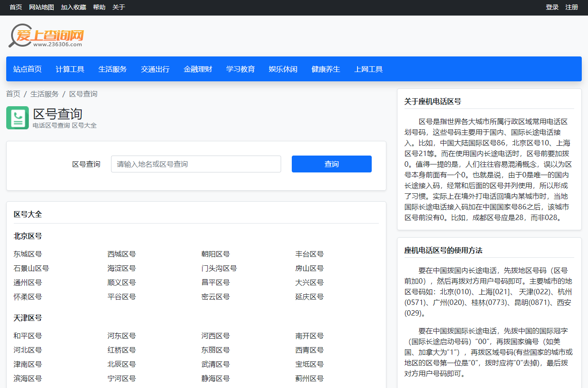Viewport: 588px width, 388px height.
Task: Click 加入收藏 in the top bar
Action: coord(73,7)
